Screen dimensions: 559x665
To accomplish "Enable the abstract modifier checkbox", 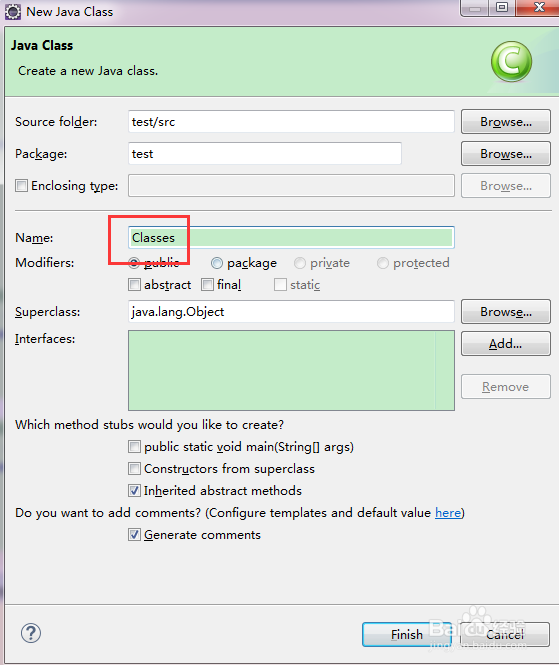I will (134, 285).
